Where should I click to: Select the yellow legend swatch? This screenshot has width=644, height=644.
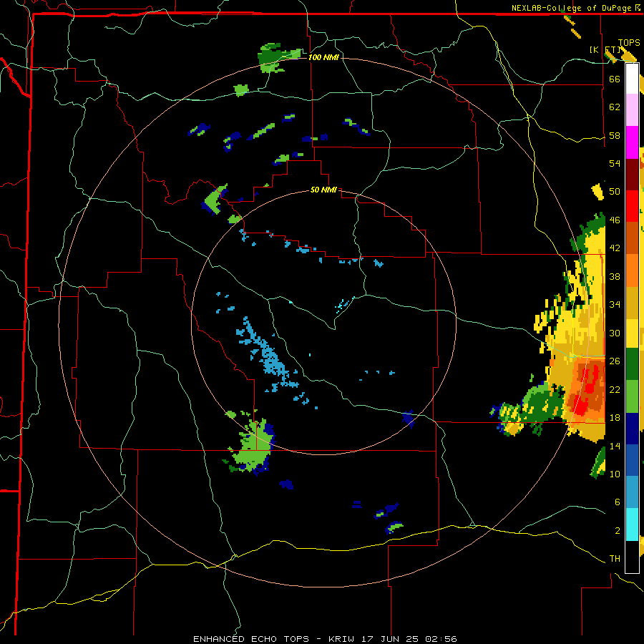(632, 333)
